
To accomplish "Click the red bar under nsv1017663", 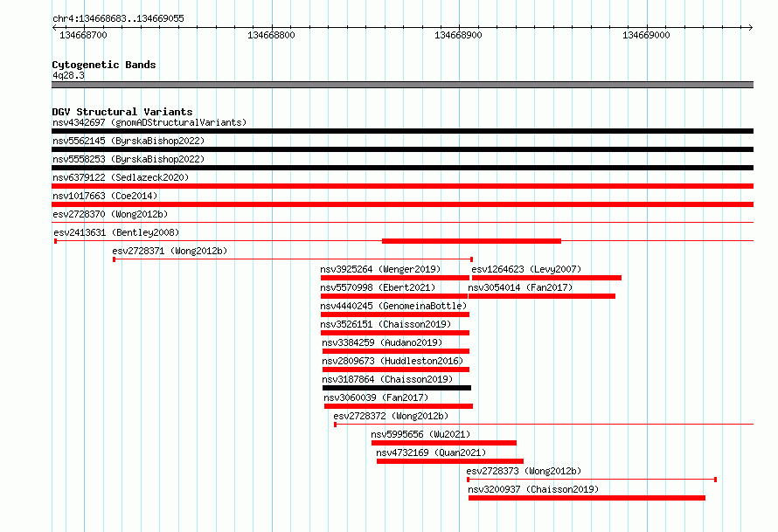I will click(x=402, y=204).
